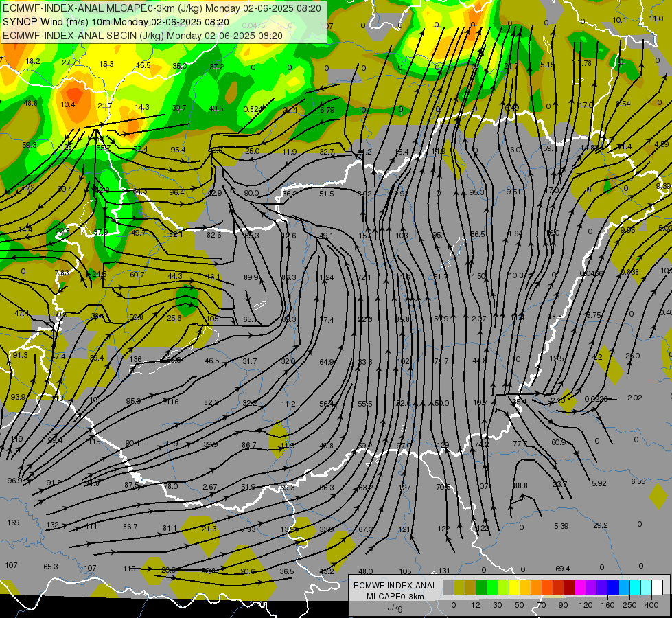Click the '160' legend scale label

pos(607,605)
